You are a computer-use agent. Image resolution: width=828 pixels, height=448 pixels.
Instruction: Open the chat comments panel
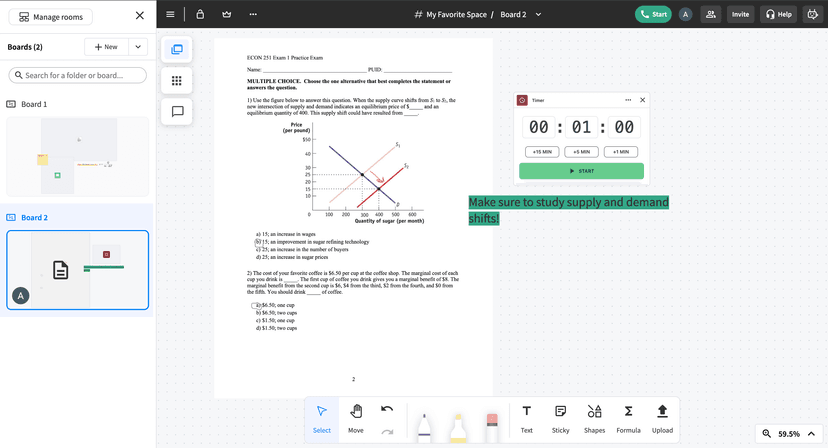click(177, 112)
